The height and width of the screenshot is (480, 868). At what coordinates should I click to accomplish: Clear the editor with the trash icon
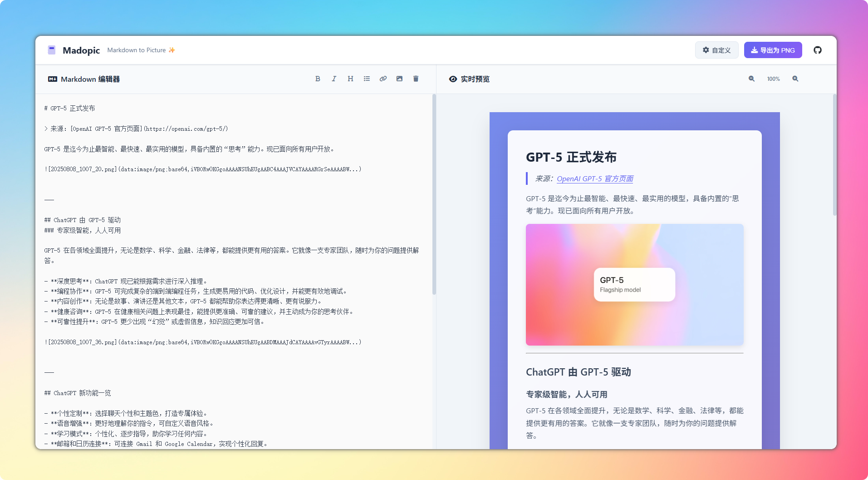[x=416, y=79]
